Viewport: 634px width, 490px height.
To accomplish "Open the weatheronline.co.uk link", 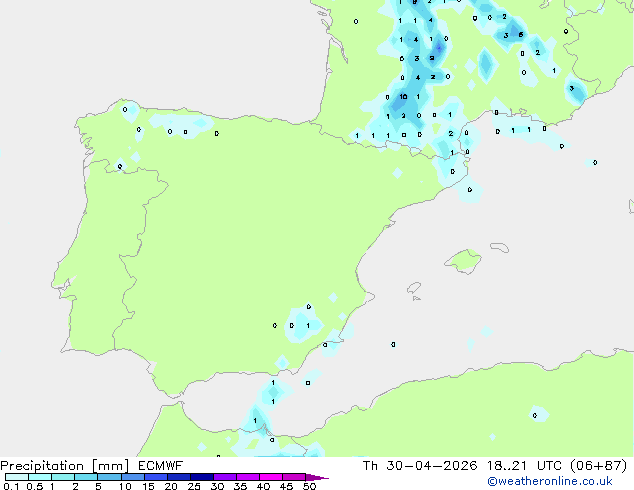I will pyautogui.click(x=549, y=481).
